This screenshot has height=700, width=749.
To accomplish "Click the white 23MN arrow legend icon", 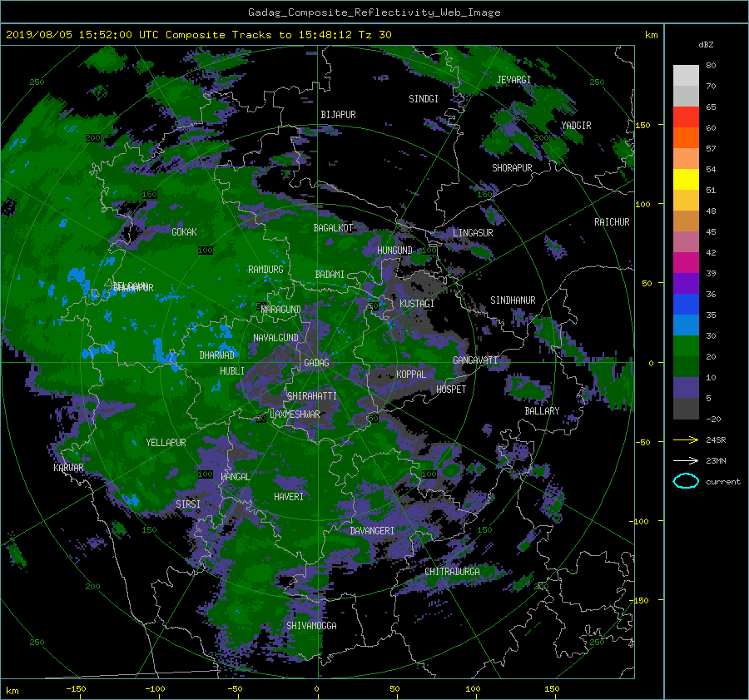I will (x=686, y=460).
